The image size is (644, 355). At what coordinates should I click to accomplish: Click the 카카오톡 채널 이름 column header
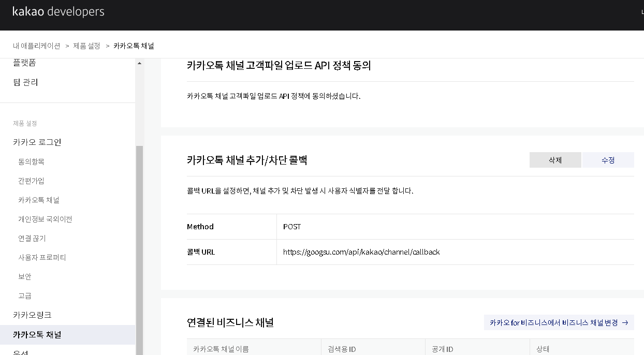tap(221, 349)
